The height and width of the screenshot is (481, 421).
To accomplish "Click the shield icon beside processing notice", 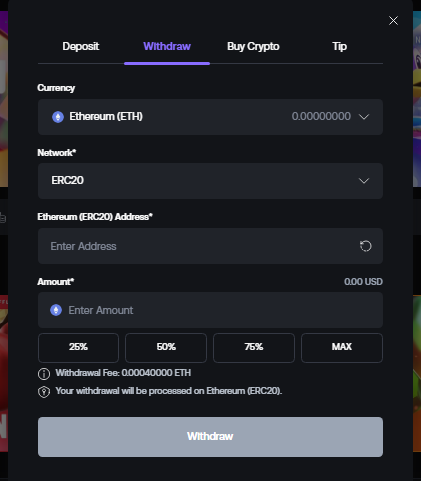I will tap(44, 392).
